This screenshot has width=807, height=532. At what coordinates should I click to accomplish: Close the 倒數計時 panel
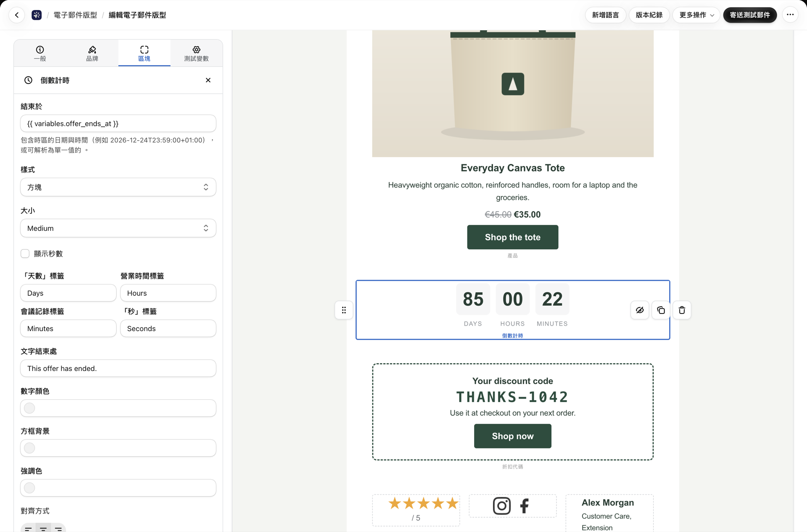point(208,80)
